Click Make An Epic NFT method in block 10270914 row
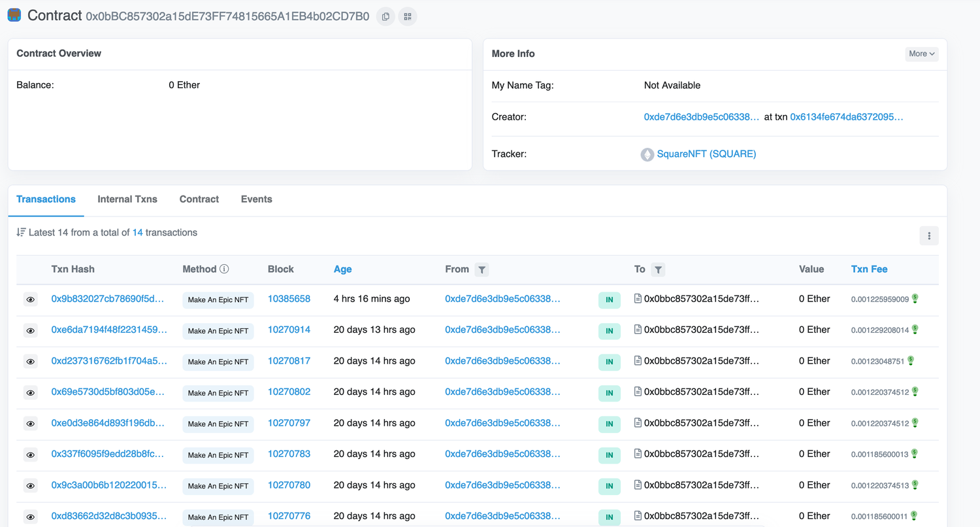The height and width of the screenshot is (527, 980). pyautogui.click(x=218, y=331)
